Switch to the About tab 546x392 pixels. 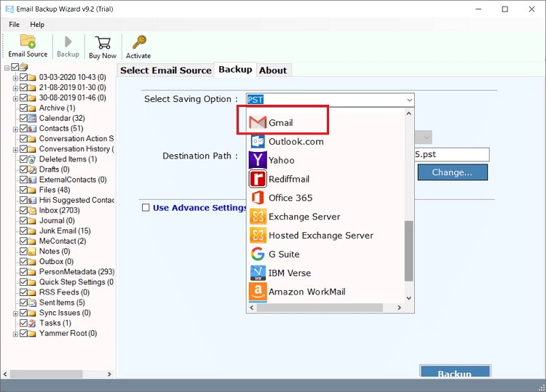273,71
